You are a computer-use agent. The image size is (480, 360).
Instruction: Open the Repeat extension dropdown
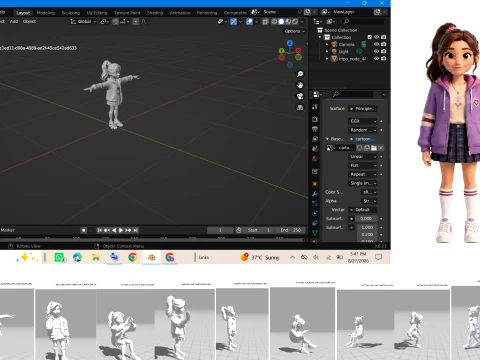coord(363,174)
